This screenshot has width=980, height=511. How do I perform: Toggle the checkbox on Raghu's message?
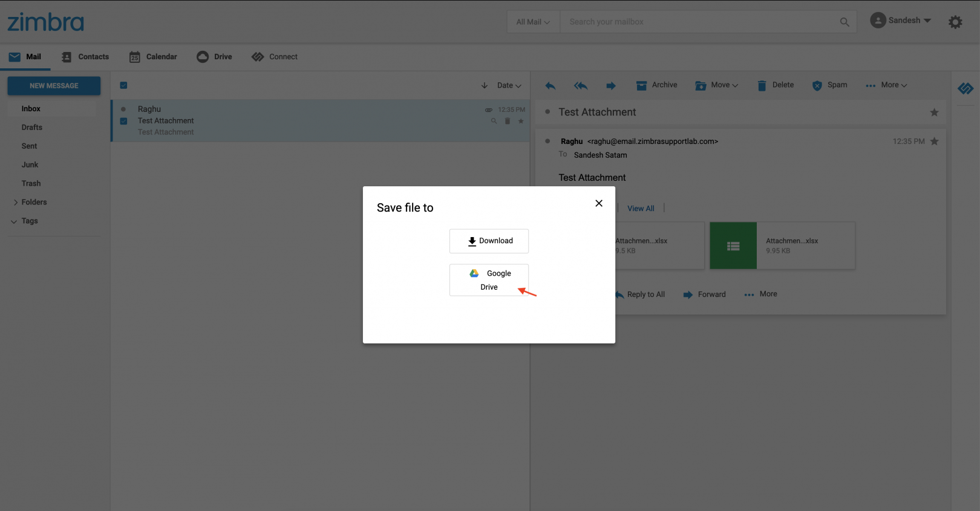(123, 121)
